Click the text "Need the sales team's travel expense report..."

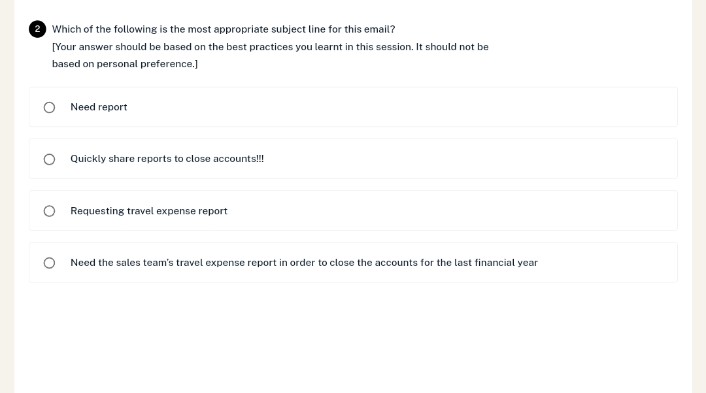tap(304, 263)
